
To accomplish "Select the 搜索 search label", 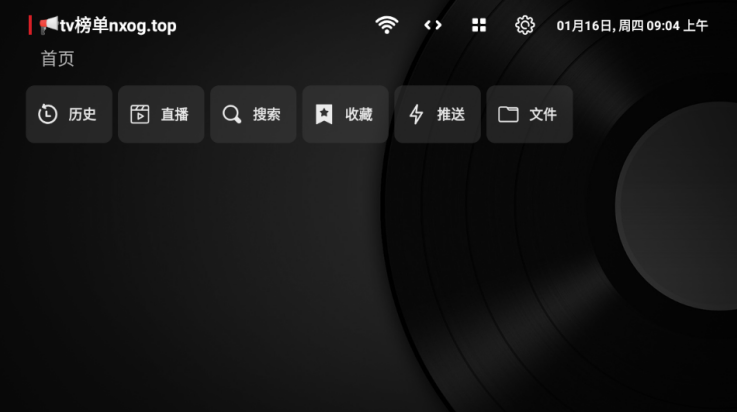I will [266, 114].
